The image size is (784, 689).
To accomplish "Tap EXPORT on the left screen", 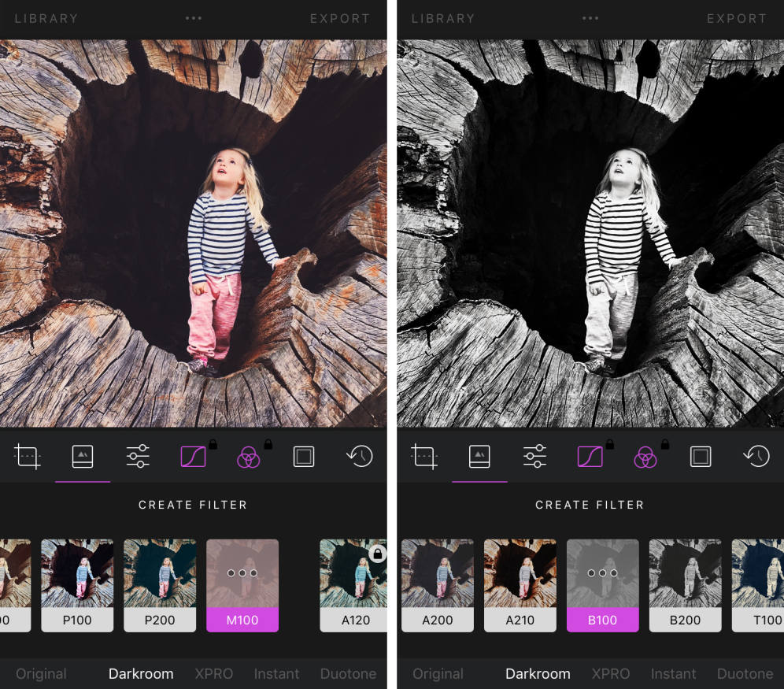I will pyautogui.click(x=339, y=18).
